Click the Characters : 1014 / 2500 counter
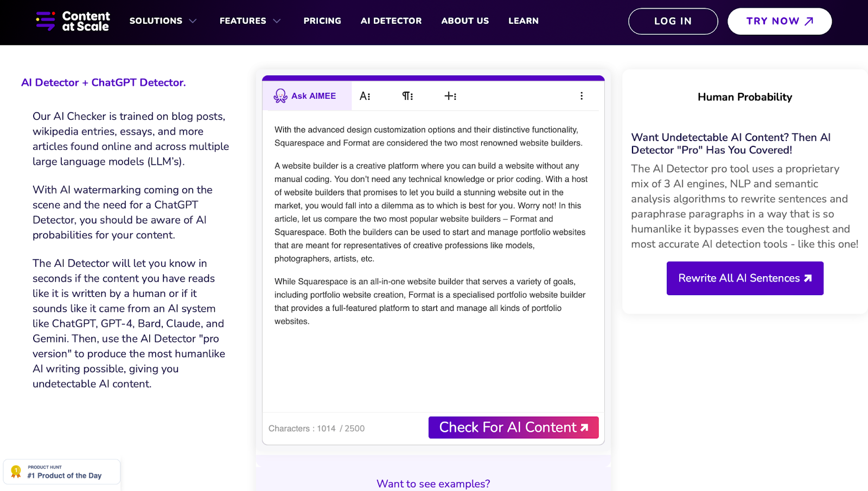 316,429
